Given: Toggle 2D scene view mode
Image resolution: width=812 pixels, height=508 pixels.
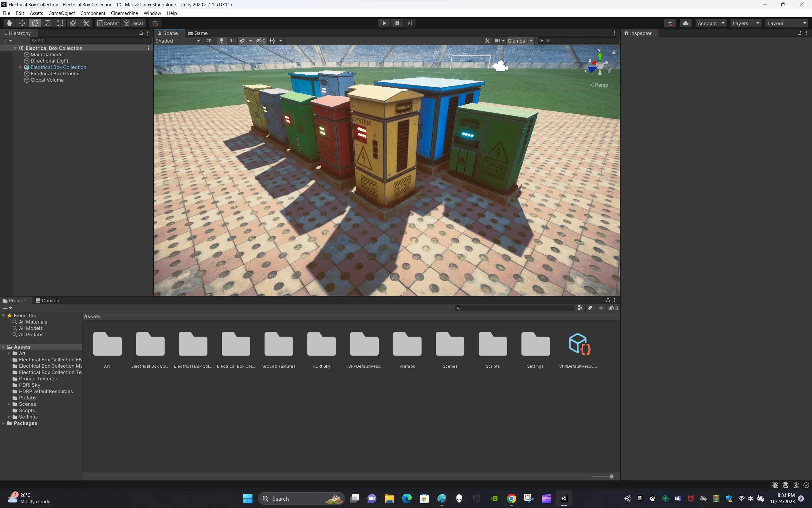Looking at the screenshot, I should [209, 41].
